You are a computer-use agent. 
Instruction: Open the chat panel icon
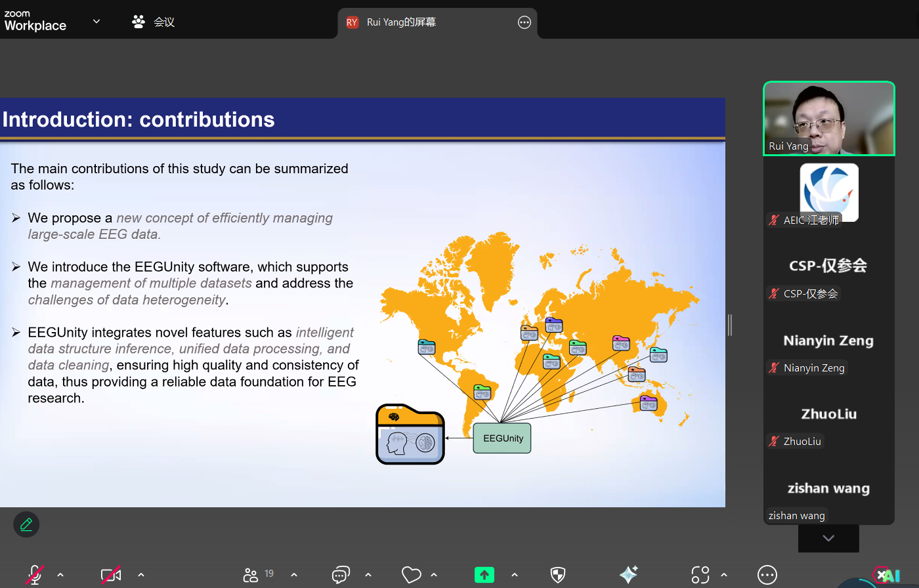(x=340, y=575)
